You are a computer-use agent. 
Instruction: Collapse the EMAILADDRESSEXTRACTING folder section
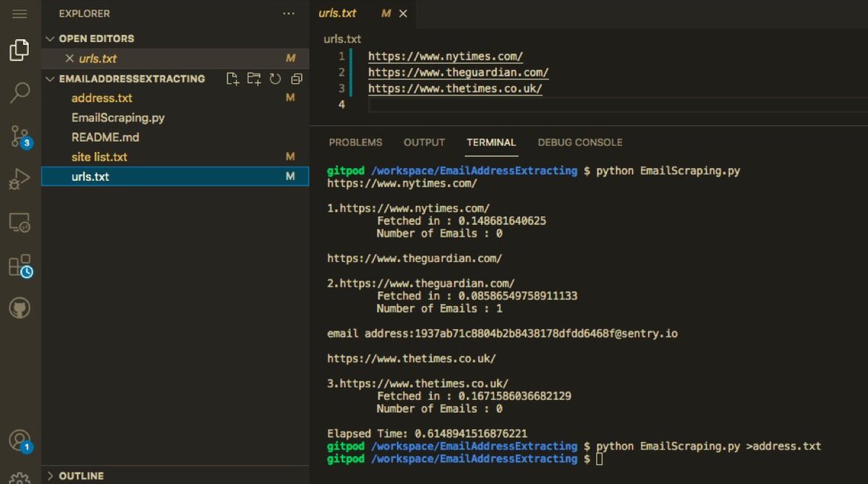point(50,79)
